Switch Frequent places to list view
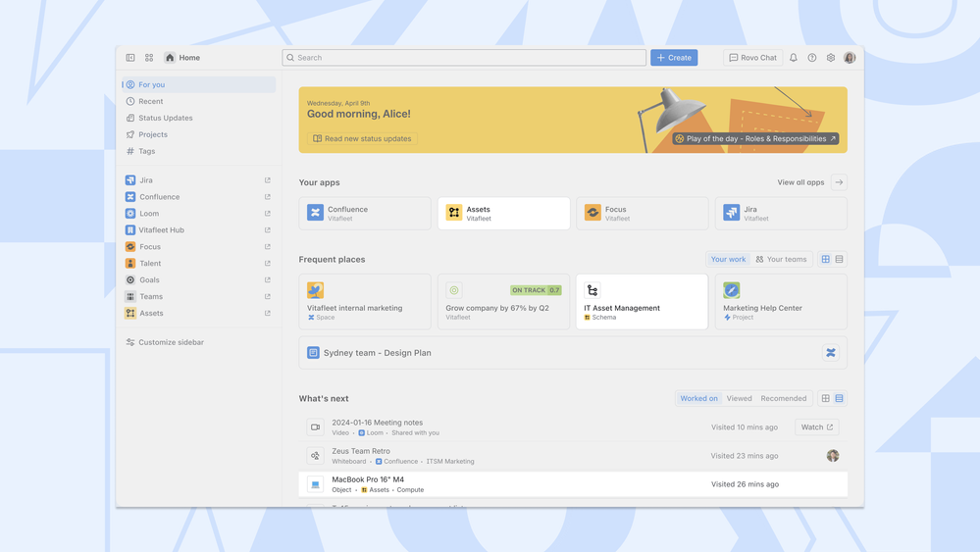Viewport: 980px width, 552px height. pyautogui.click(x=840, y=259)
